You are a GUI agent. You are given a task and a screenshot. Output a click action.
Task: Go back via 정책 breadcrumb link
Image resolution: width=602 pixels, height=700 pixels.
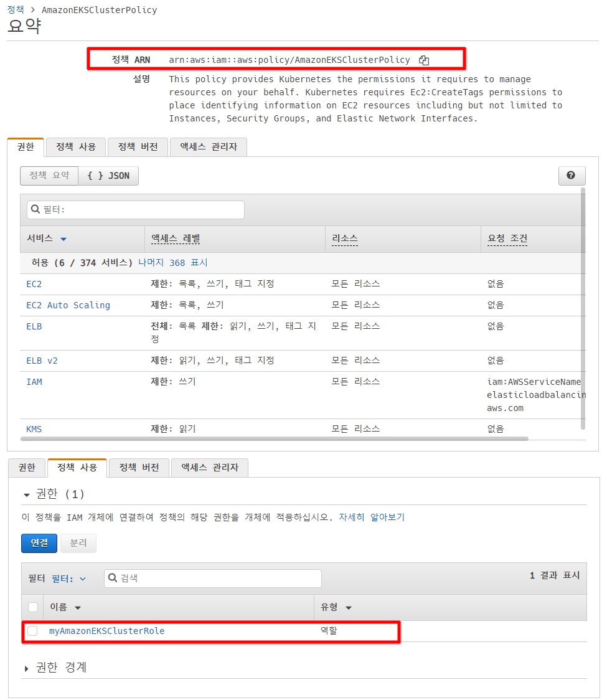(x=16, y=9)
